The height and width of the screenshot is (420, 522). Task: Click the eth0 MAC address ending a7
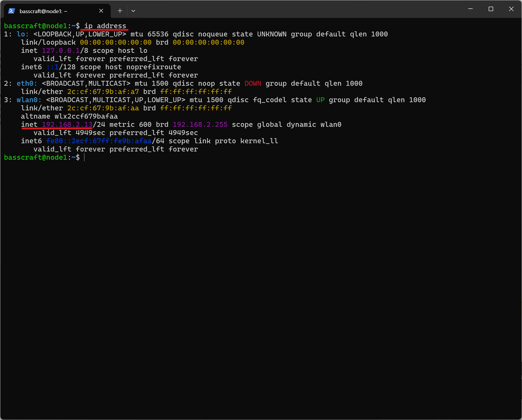(103, 92)
